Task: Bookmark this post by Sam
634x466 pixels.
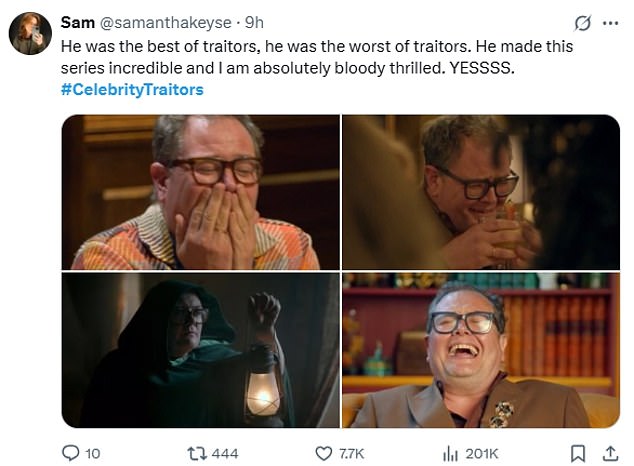Action: (579, 453)
